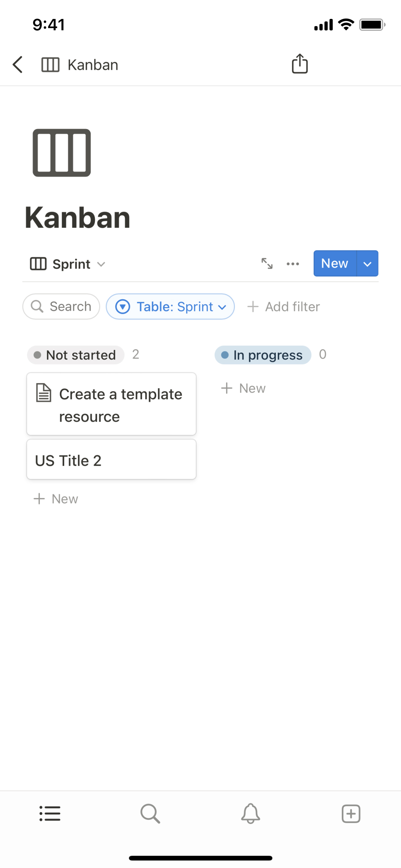Screen dimensions: 401x868
Task: Expand the Table: Sprint filter chip
Action: tap(170, 306)
